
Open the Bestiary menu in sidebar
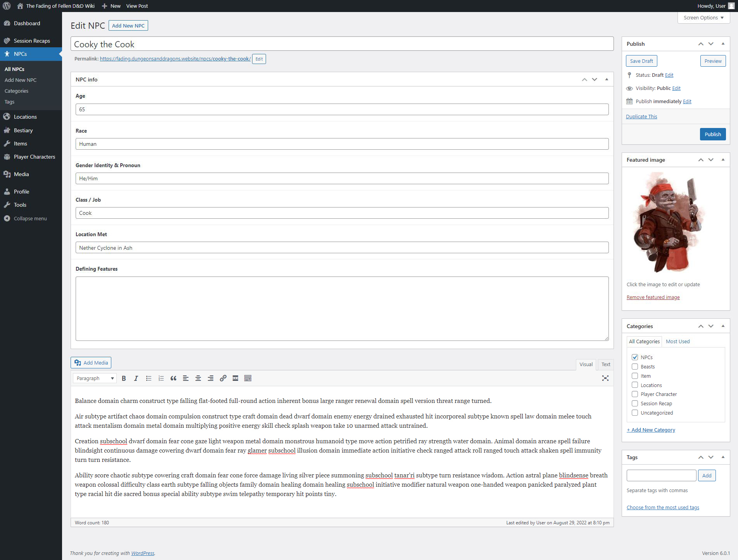pos(23,130)
